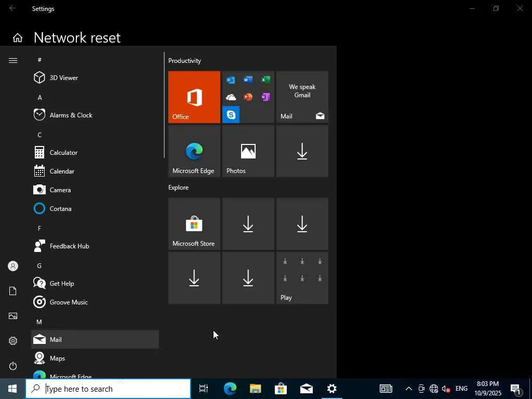Open the Word icon in Office folder tile
The width and height of the screenshot is (532, 399).
click(248, 79)
